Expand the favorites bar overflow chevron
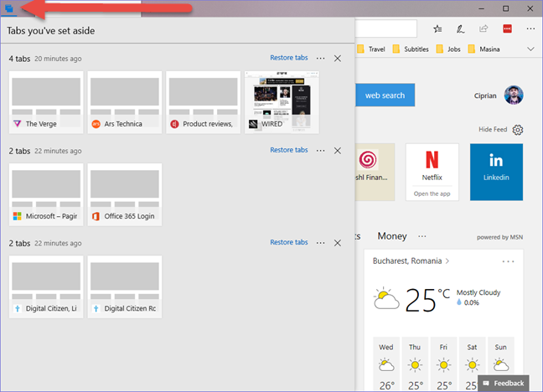 pos(530,49)
